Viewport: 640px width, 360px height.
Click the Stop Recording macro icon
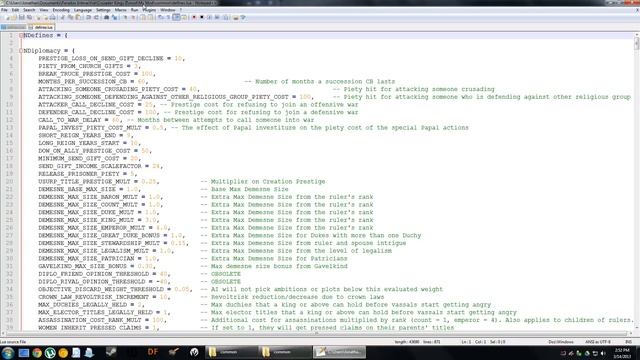(x=202, y=18)
